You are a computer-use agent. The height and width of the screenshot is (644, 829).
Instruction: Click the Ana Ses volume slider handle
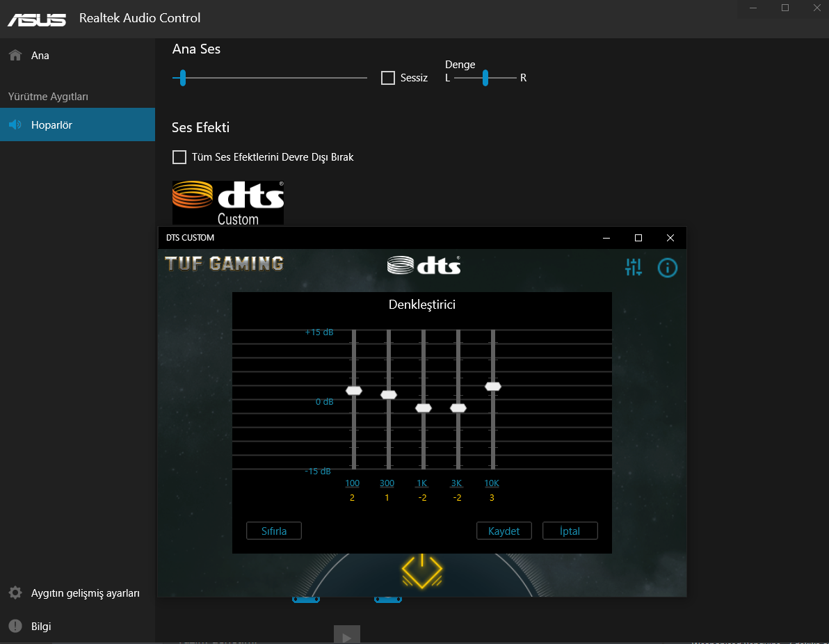(x=183, y=78)
